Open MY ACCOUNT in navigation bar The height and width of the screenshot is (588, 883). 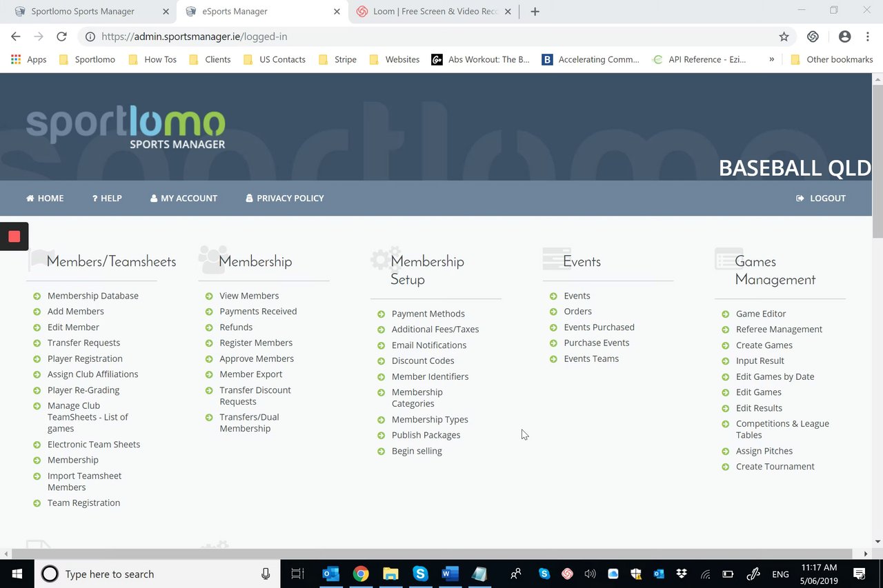click(183, 198)
